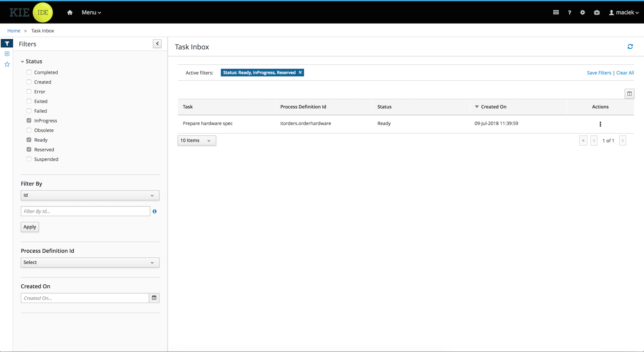Click the Apply filter button
Screen dimensions: 644x352
click(x=29, y=227)
